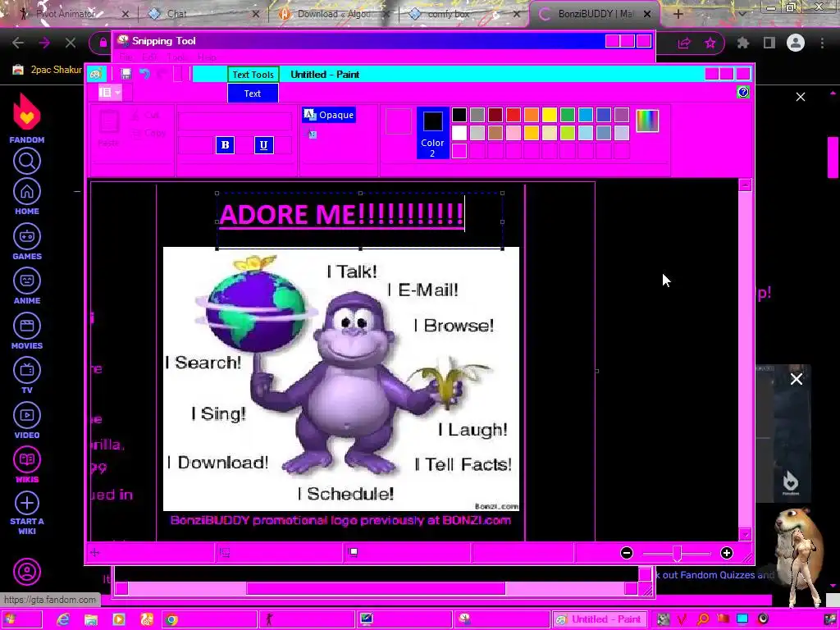Toggle Bold text formatting

pos(225,144)
